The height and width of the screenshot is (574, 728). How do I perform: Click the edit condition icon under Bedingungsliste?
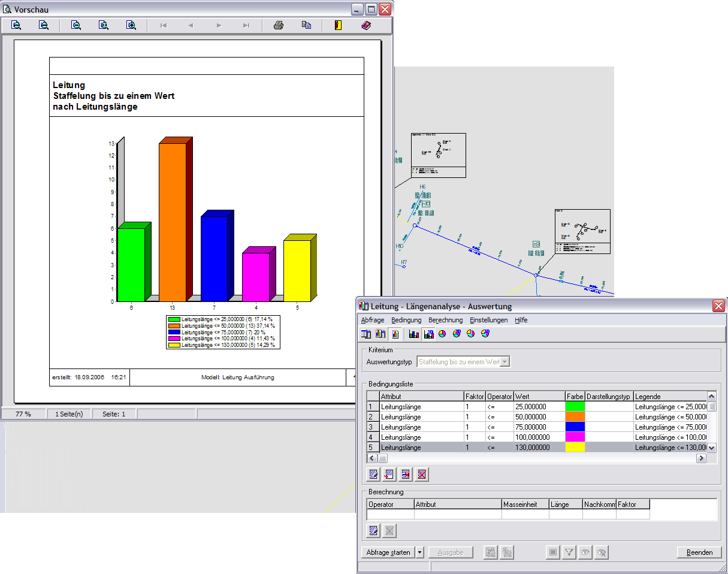(x=374, y=475)
